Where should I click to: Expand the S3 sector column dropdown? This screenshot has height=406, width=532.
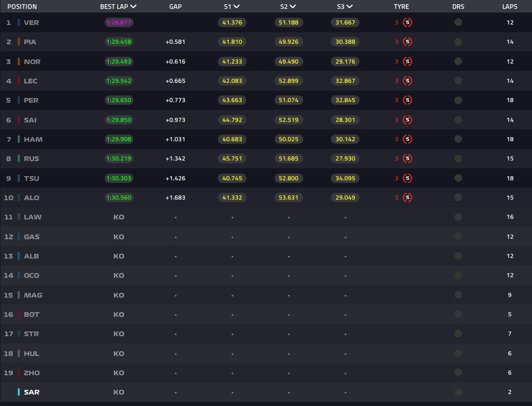pyautogui.click(x=349, y=7)
